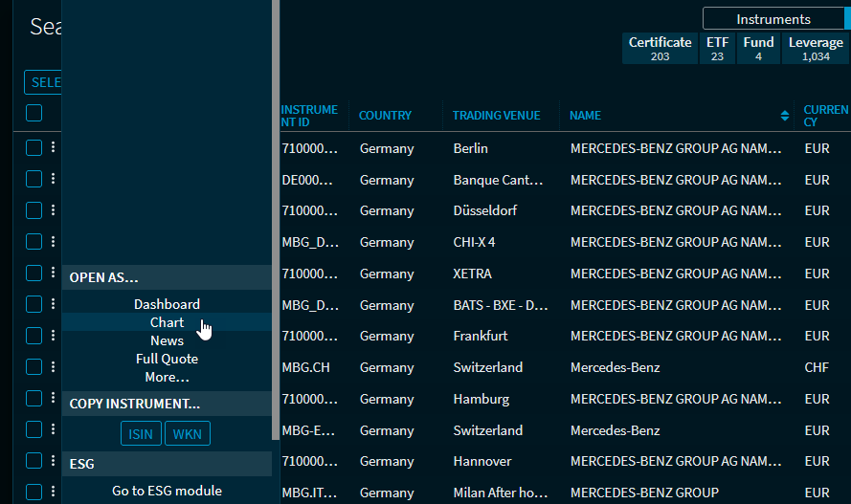This screenshot has height=504, width=851.
Task: Filter results by the Leverage category
Action: [816, 49]
